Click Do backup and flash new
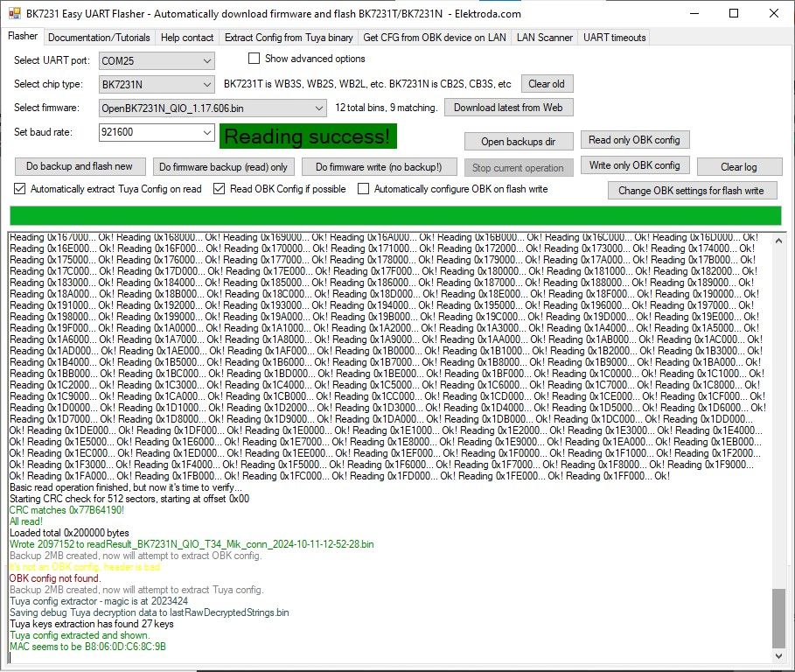This screenshot has height=672, width=795. (x=79, y=166)
